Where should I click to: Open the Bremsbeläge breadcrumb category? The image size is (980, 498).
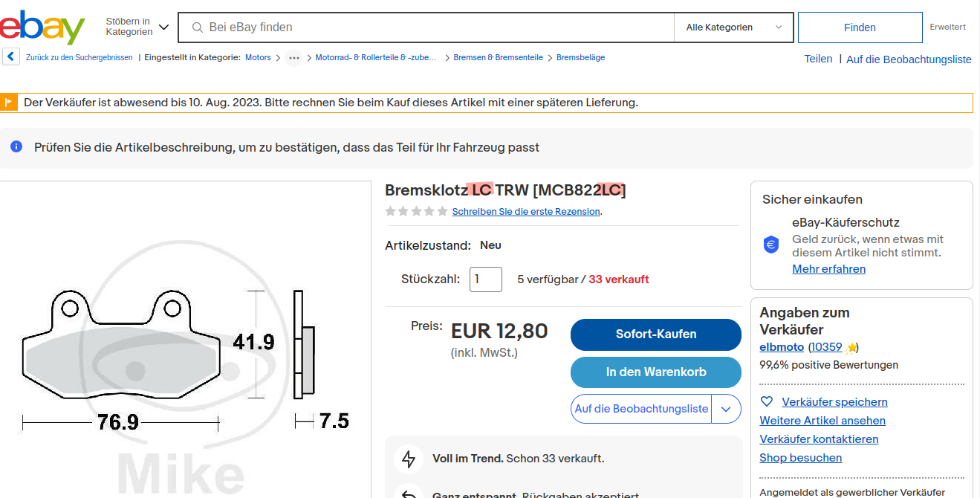coord(580,57)
